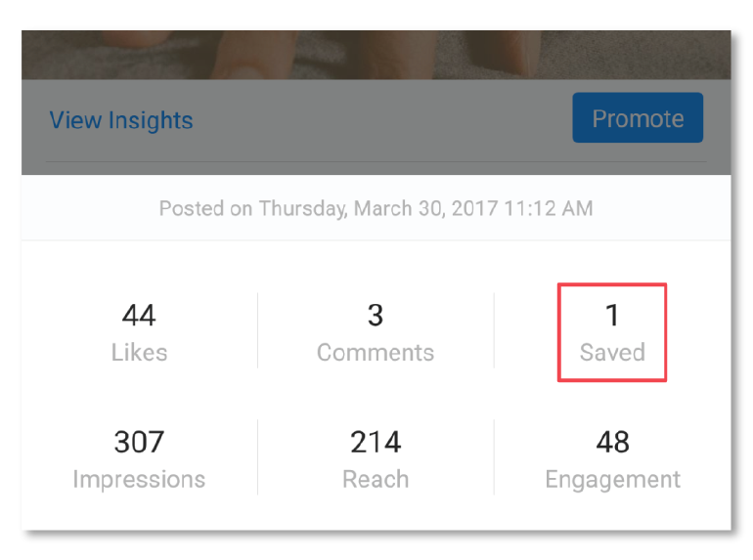The width and height of the screenshot is (753, 560).
Task: Select the posted date text line
Action: tap(376, 208)
